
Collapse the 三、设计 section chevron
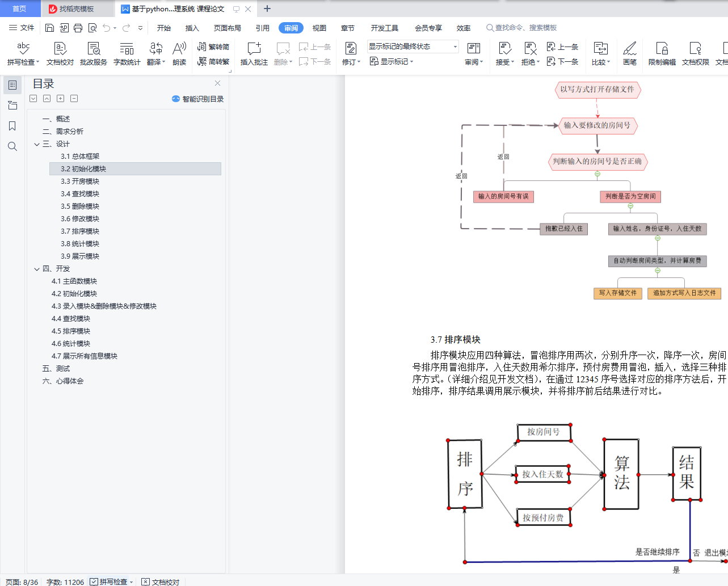pos(37,144)
